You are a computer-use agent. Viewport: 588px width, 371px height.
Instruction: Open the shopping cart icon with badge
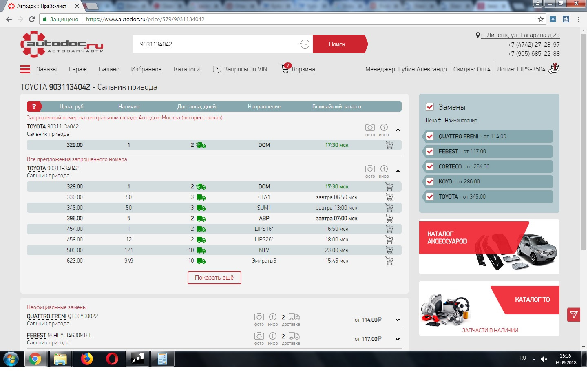tap(285, 68)
